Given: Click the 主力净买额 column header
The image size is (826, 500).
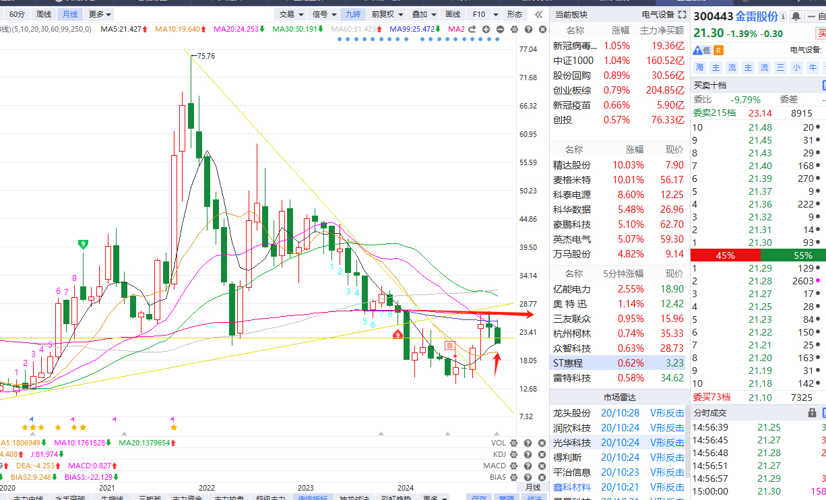Looking at the screenshot, I should pos(662,31).
